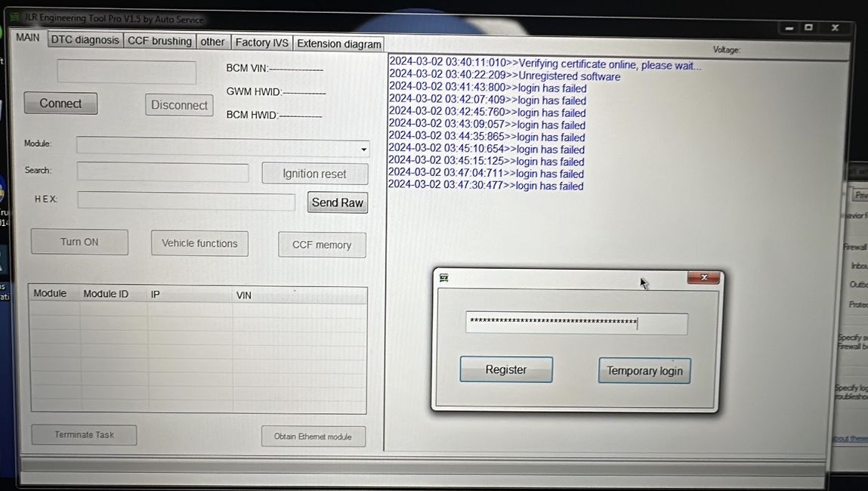Close the registration dialog
The height and width of the screenshot is (491, 868).
703,277
